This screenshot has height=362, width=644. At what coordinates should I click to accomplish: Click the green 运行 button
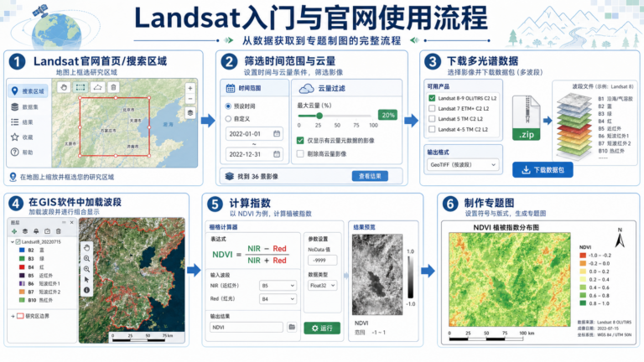pos(322,328)
